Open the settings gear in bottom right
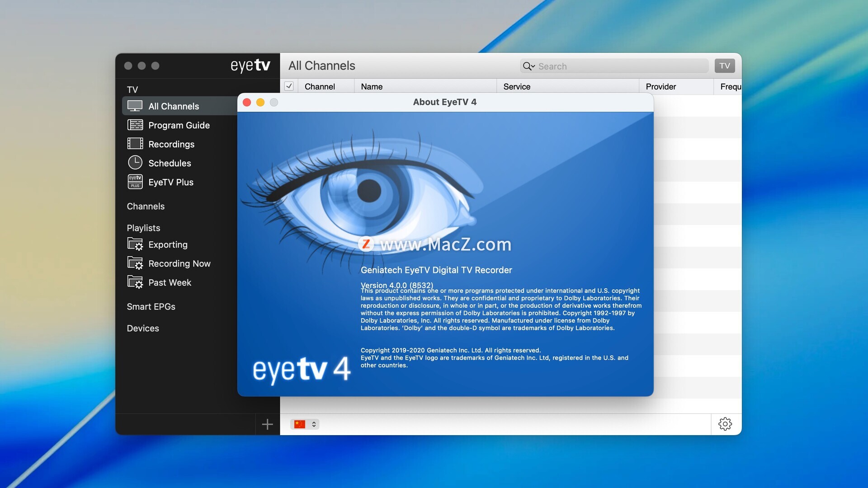868x488 pixels. [725, 424]
